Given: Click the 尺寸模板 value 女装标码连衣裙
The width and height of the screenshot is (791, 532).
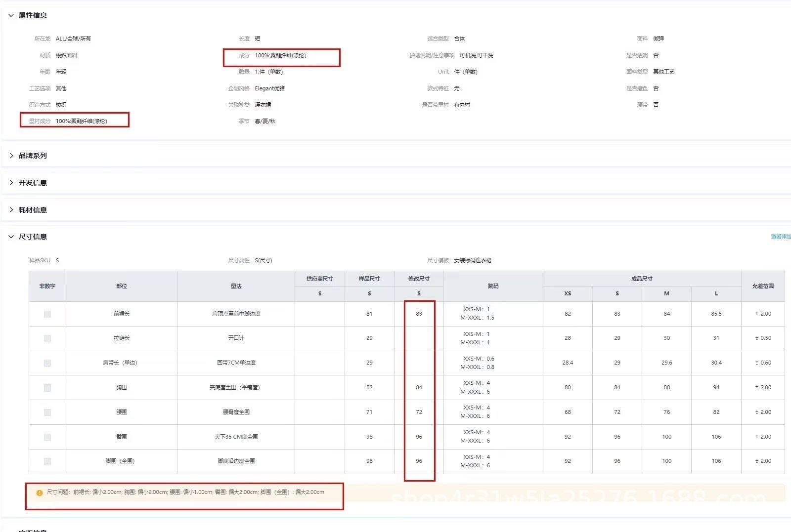Looking at the screenshot, I should point(473,260).
